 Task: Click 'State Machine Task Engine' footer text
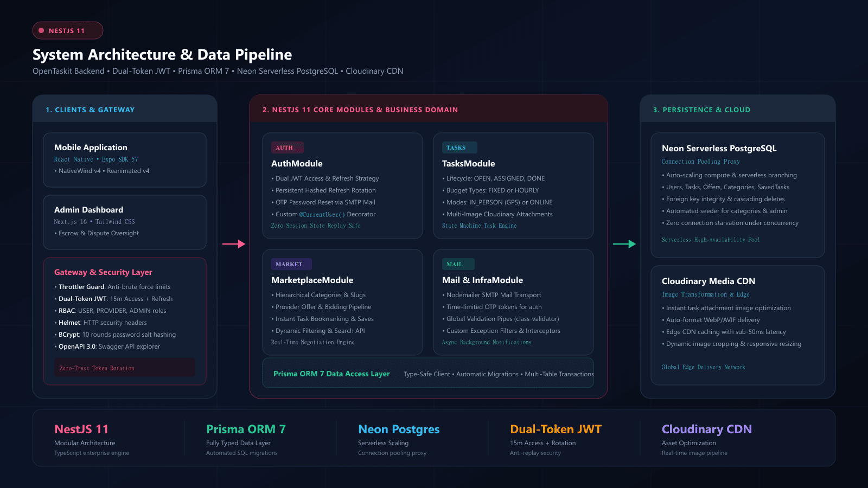[x=479, y=226]
